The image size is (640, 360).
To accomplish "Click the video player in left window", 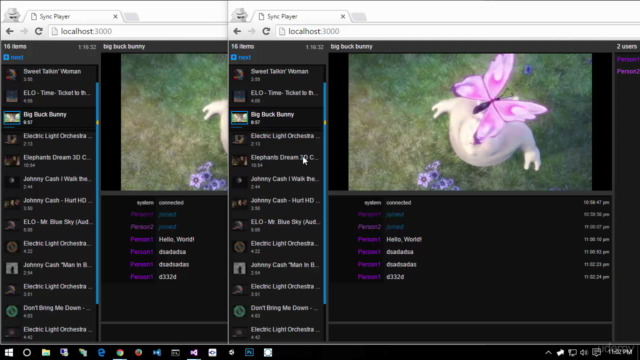I will click(x=164, y=122).
